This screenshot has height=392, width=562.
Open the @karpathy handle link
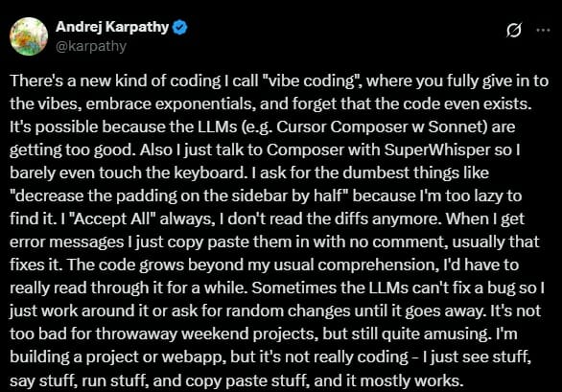pyautogui.click(x=91, y=46)
